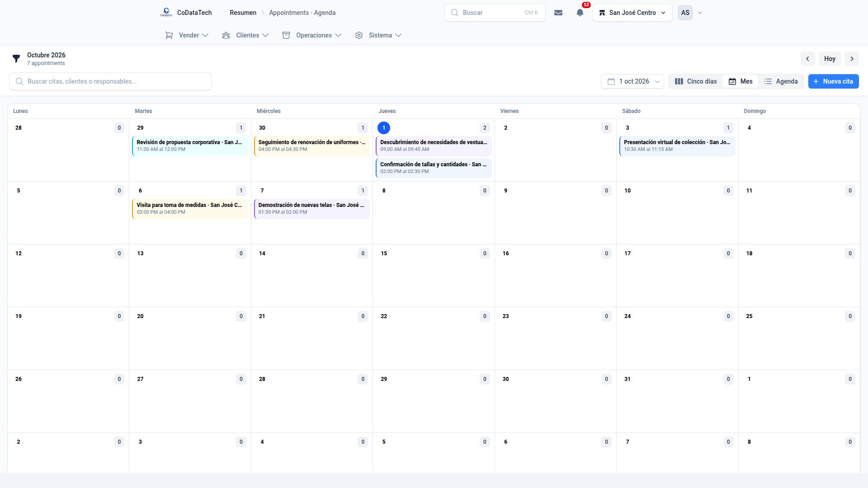Viewport: 868px width, 488px height.
Task: Click the AS user avatar
Action: tap(685, 13)
